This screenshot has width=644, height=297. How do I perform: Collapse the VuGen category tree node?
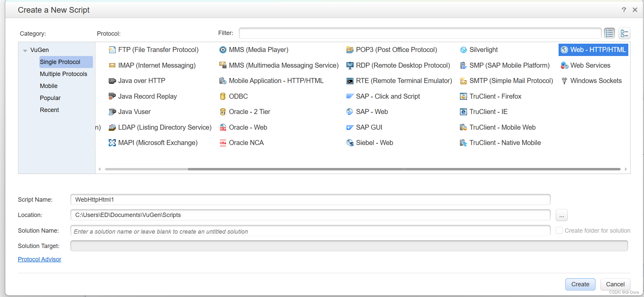click(x=25, y=50)
